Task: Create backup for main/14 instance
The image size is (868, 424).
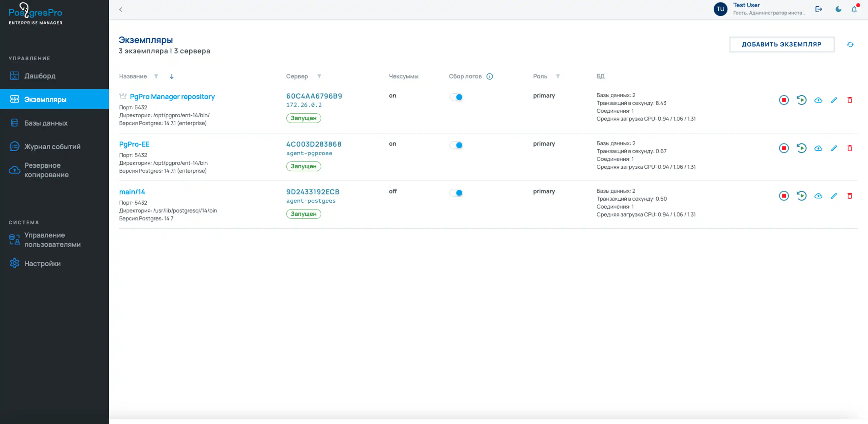Action: pyautogui.click(x=818, y=196)
